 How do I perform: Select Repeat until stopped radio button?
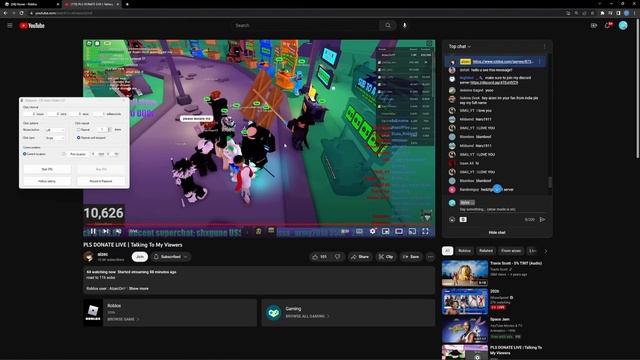point(78,138)
